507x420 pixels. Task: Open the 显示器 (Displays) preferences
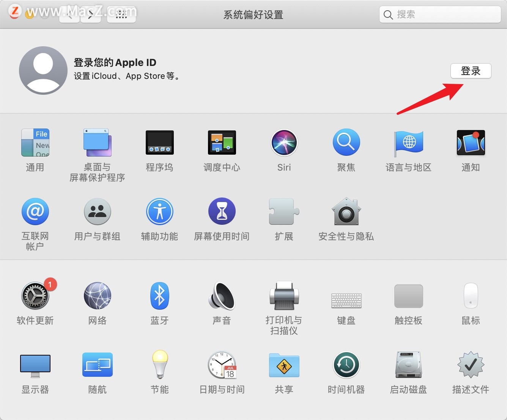[x=35, y=366]
